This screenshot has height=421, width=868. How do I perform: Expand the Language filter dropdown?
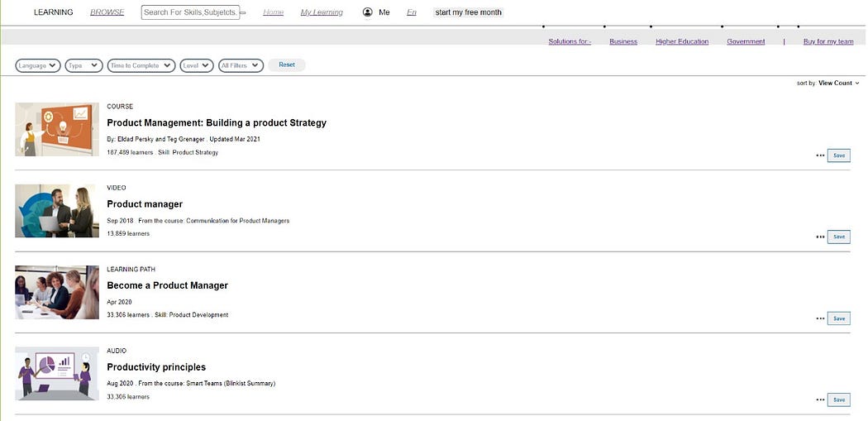(x=38, y=65)
